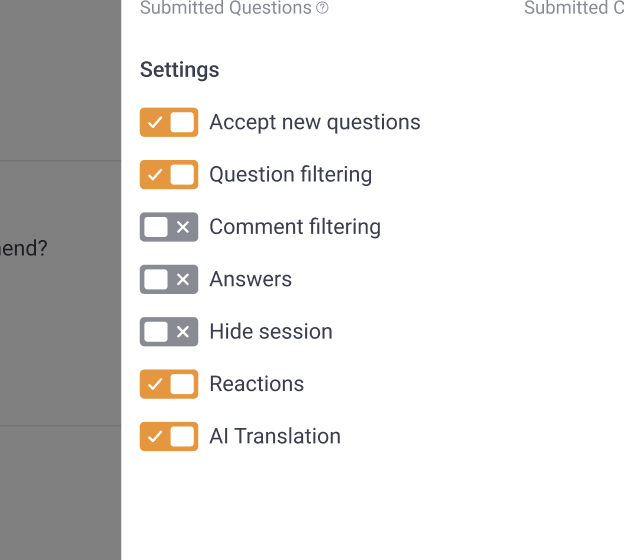The image size is (624, 560).
Task: Click the "Question filtering" label text
Action: click(x=290, y=175)
